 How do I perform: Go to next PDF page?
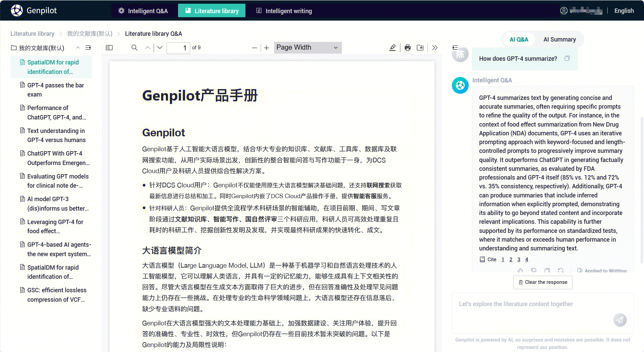click(160, 48)
